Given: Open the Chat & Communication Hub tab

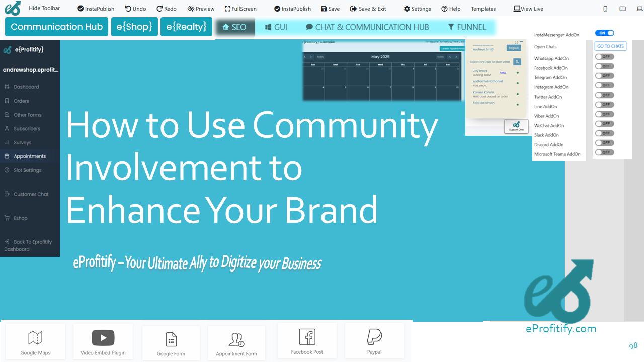Looking at the screenshot, I should [367, 27].
